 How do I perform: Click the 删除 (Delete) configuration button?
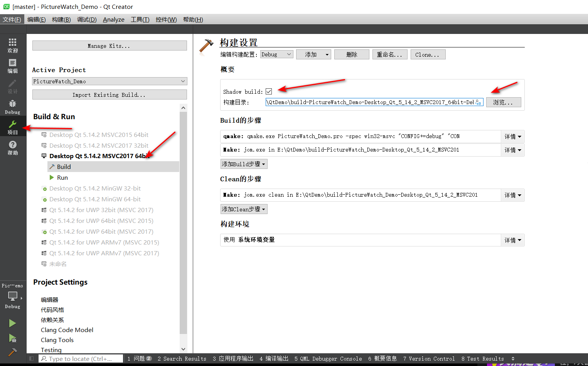point(352,54)
